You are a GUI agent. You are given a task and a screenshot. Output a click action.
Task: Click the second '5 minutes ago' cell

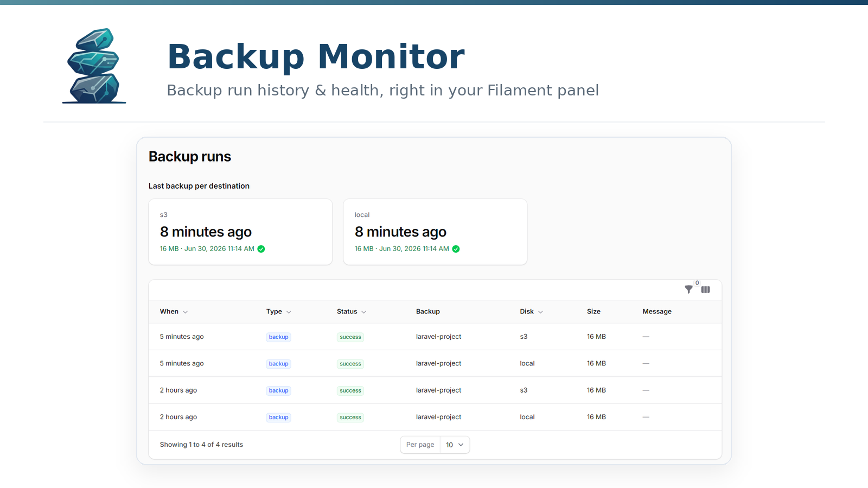tap(182, 363)
